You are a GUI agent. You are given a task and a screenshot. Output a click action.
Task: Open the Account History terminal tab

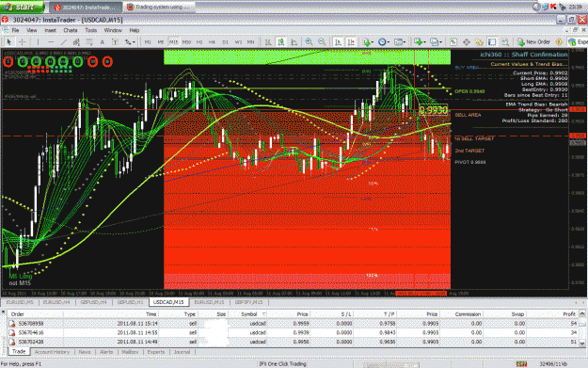52,352
